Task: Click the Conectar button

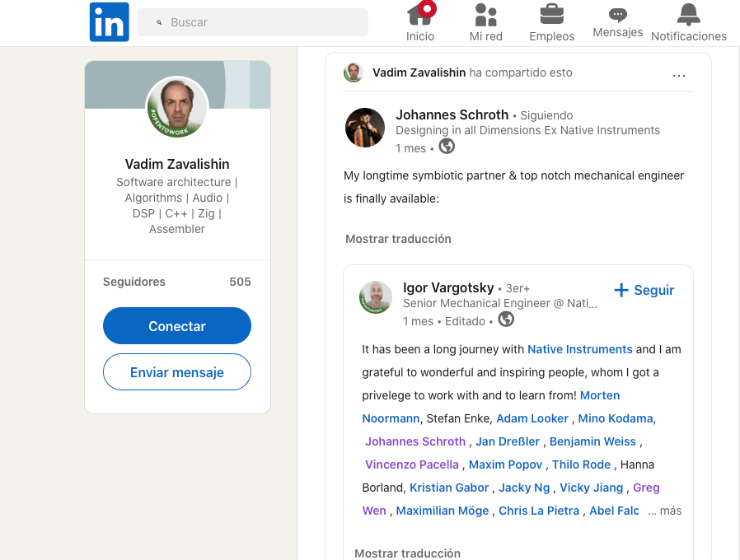Action: (x=177, y=326)
